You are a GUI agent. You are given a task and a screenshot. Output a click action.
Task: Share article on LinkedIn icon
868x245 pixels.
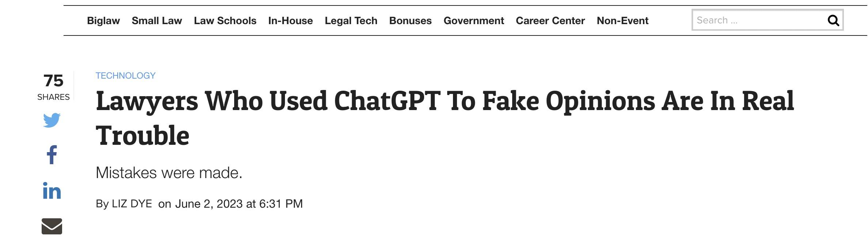point(52,190)
